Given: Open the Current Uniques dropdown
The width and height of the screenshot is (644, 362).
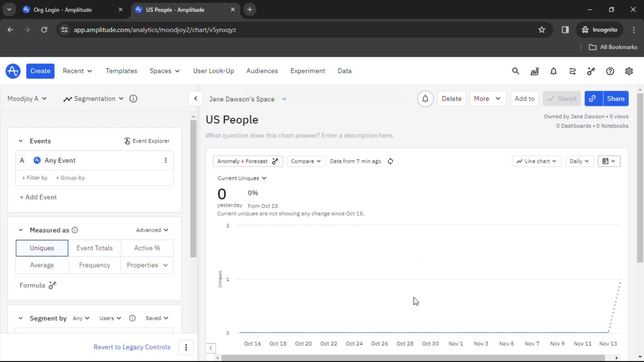Looking at the screenshot, I should (x=242, y=178).
